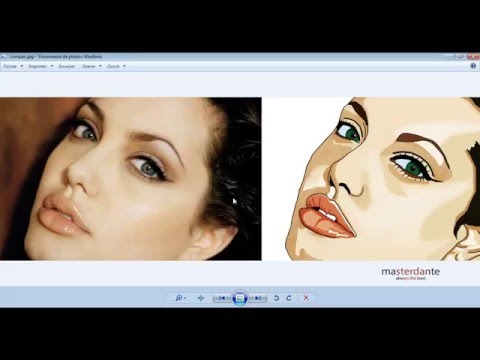Image resolution: width=480 pixels, height=360 pixels.
Task: Expand the Graver dropdown arrow
Action: [x=100, y=66]
